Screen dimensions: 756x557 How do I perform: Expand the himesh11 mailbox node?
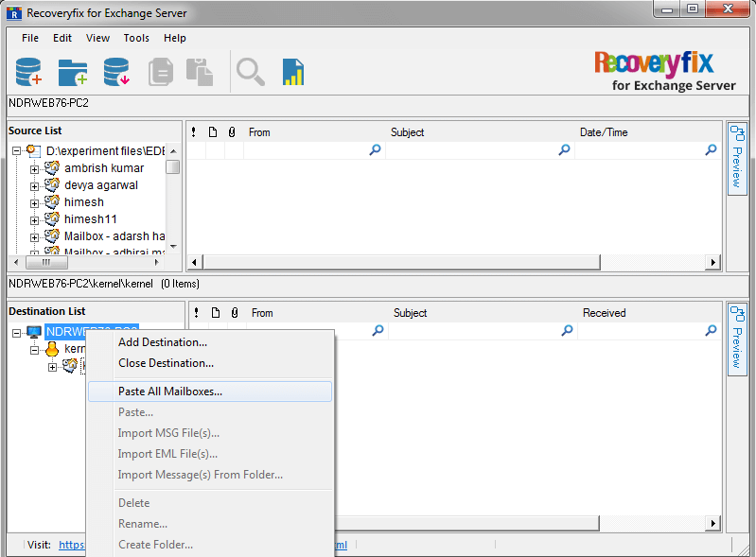(x=34, y=220)
